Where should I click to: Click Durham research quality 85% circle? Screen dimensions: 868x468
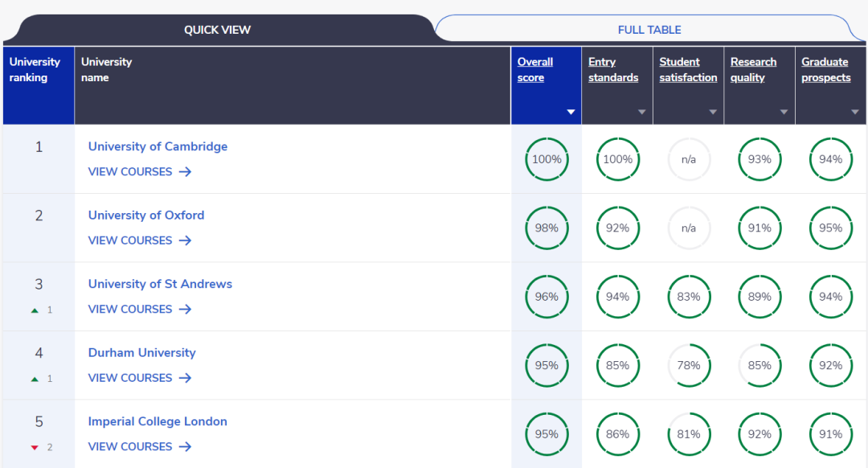click(759, 365)
